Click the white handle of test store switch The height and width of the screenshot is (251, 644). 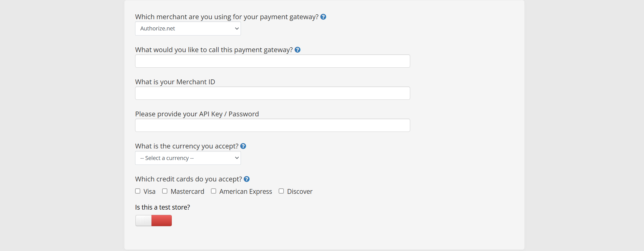(143, 221)
